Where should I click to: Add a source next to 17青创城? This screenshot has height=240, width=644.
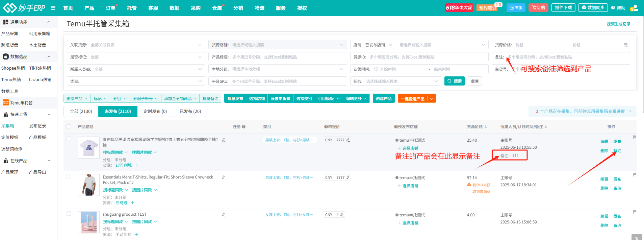(137, 165)
